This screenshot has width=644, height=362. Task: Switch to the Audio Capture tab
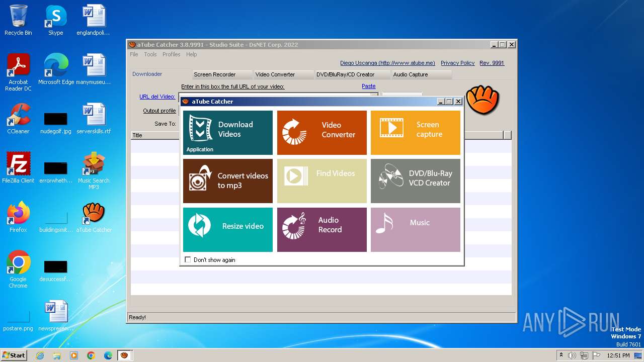pyautogui.click(x=421, y=74)
